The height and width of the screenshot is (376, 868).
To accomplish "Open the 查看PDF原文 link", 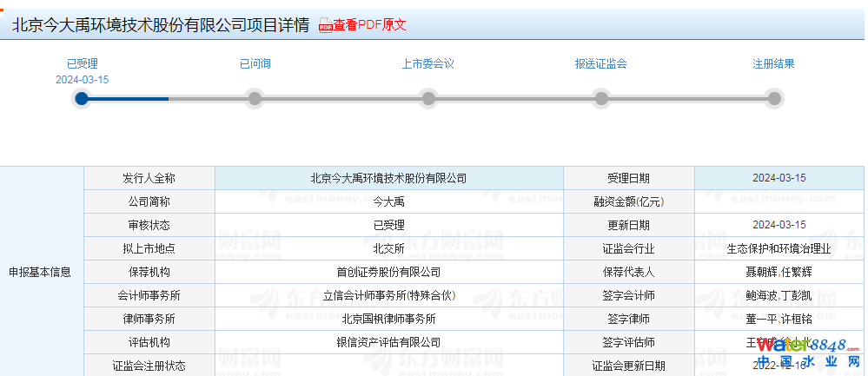I will [369, 25].
